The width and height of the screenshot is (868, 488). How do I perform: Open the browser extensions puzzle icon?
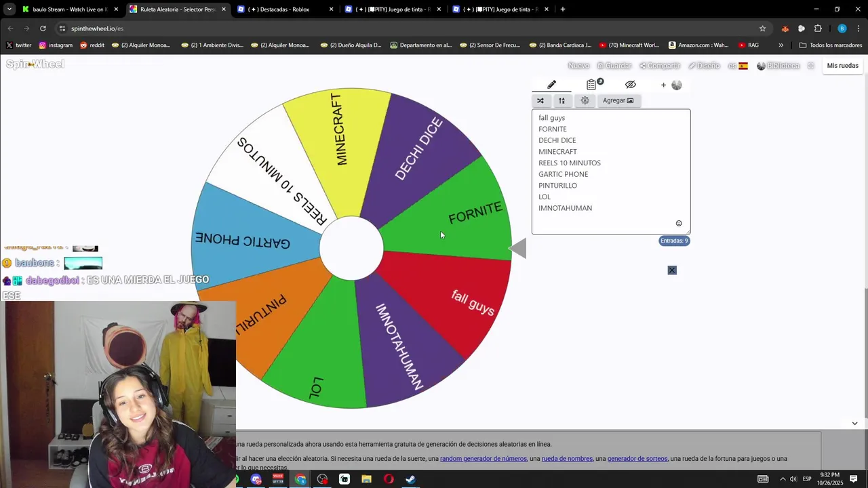[818, 28]
